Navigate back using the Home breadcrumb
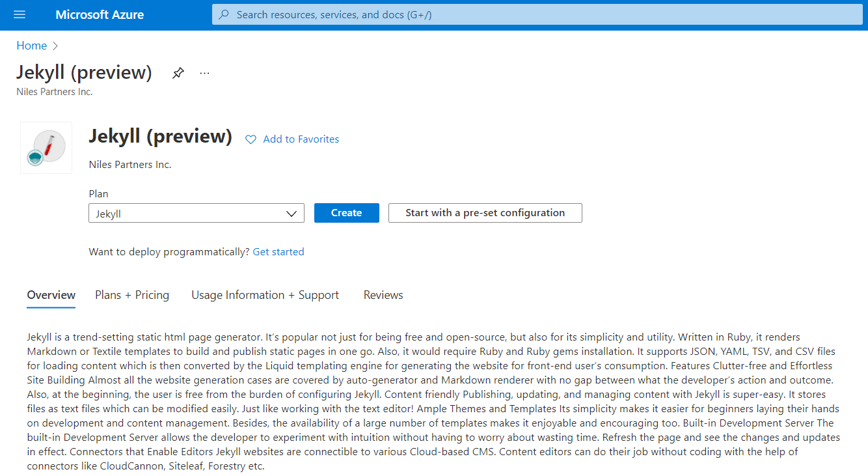Viewport: 868px width, 476px height. pos(31,45)
